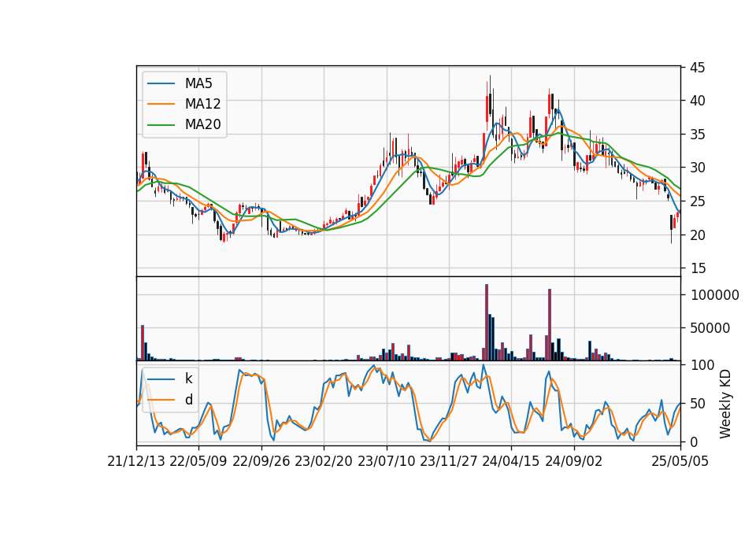Click the 20 price axis tick label
The width and height of the screenshot is (756, 543).
698,235
